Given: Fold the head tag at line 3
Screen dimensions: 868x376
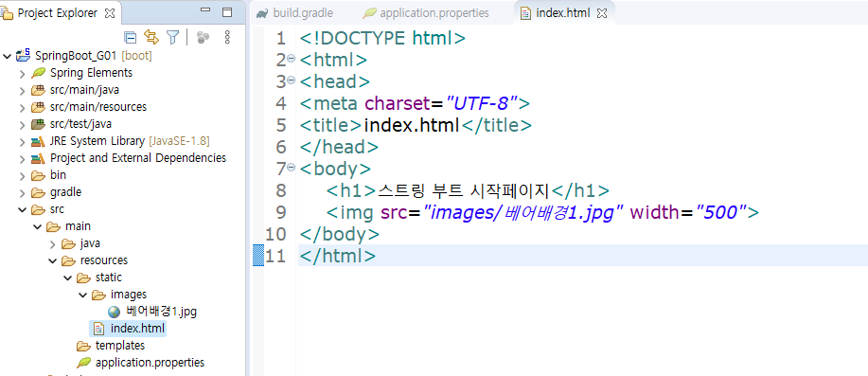Looking at the screenshot, I should 292,81.
